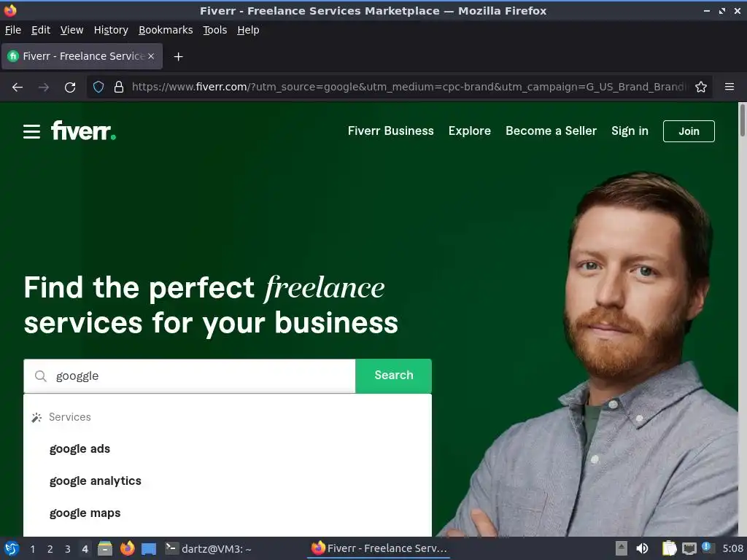Open Fiverr Business link

pyautogui.click(x=391, y=131)
